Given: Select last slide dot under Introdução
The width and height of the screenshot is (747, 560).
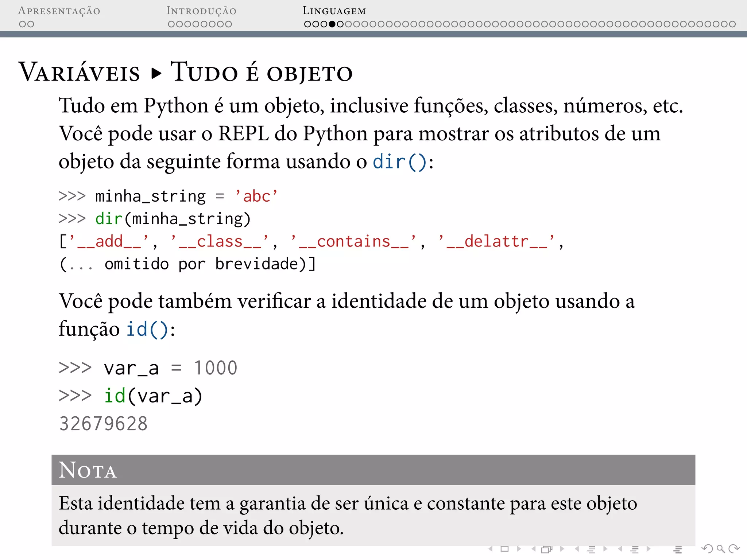Looking at the screenshot, I should tap(228, 24).
